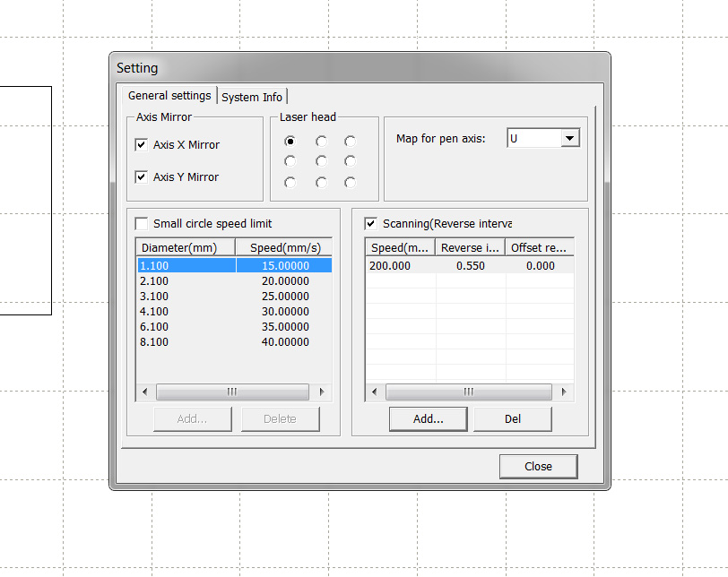
Task: Click the Speed(mm/s) column header
Action: (x=284, y=247)
